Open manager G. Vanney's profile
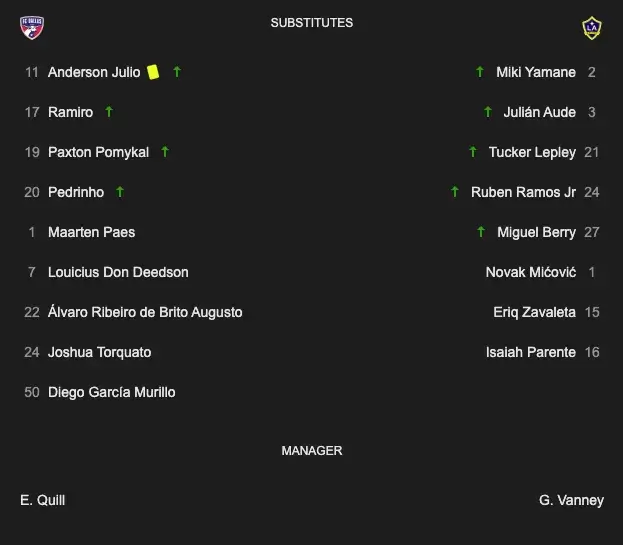The width and height of the screenshot is (623, 545). click(571, 500)
